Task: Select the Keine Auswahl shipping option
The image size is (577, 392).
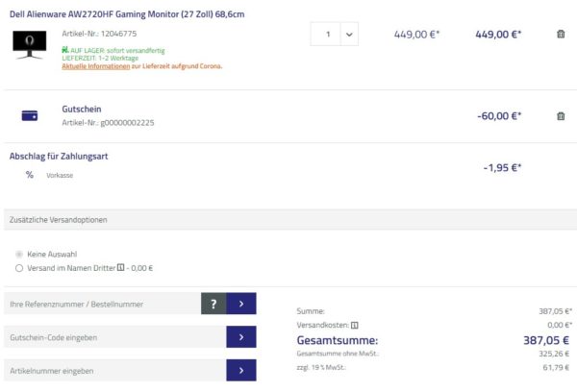Action: pos(19,254)
